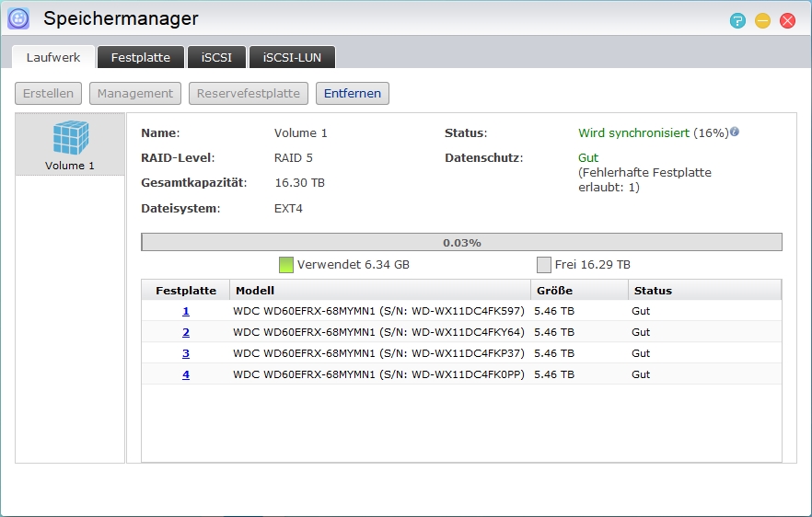The image size is (812, 517).
Task: Click the Erstellen button
Action: tap(49, 93)
